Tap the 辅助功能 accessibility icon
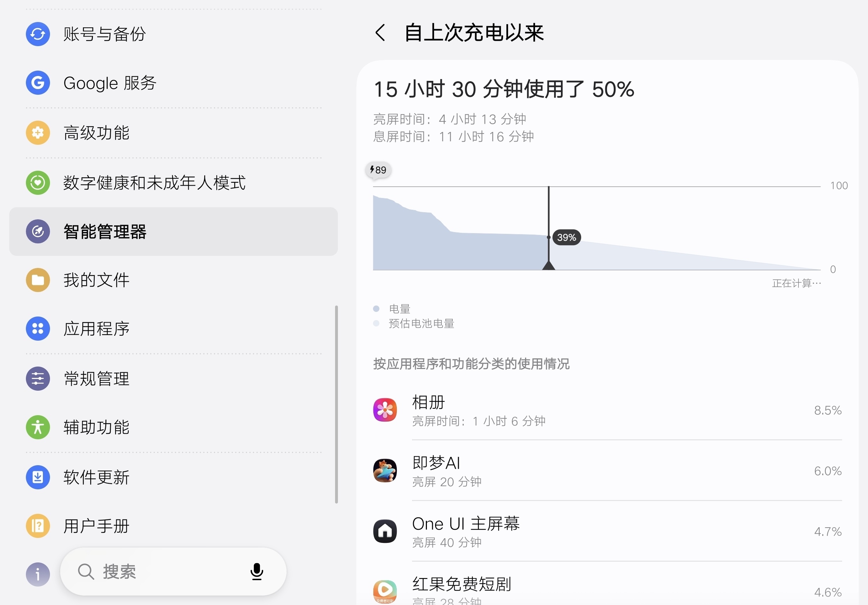Screen dimensions: 868x605 (x=38, y=427)
